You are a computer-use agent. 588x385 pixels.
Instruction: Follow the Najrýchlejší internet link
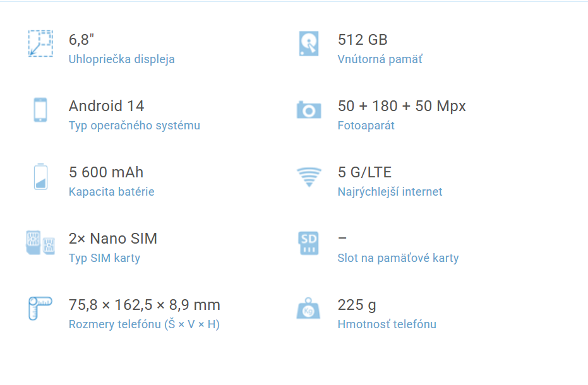click(390, 192)
